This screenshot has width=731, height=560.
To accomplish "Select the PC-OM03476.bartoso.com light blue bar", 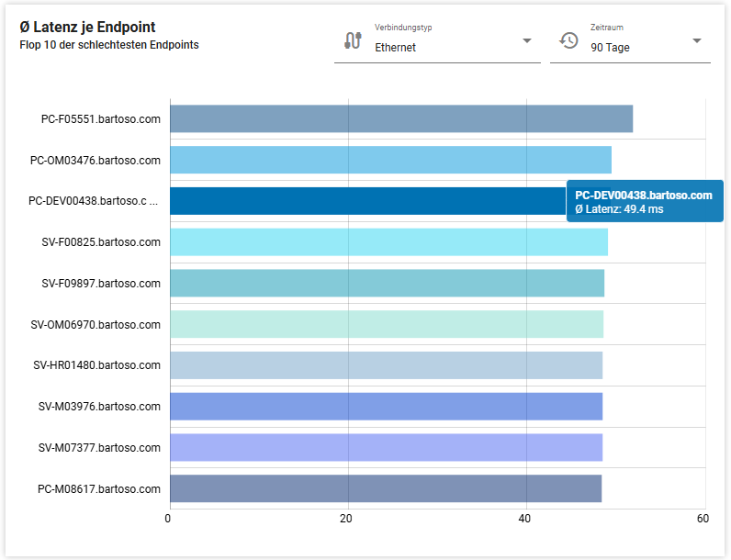I will click(x=390, y=160).
